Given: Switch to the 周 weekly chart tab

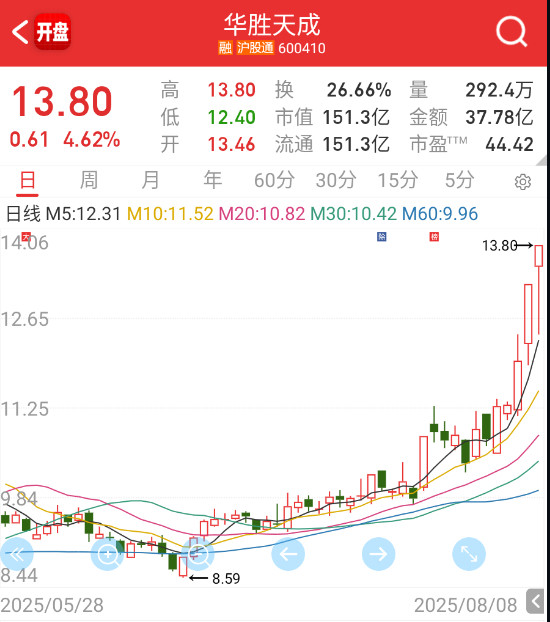Looking at the screenshot, I should [89, 180].
